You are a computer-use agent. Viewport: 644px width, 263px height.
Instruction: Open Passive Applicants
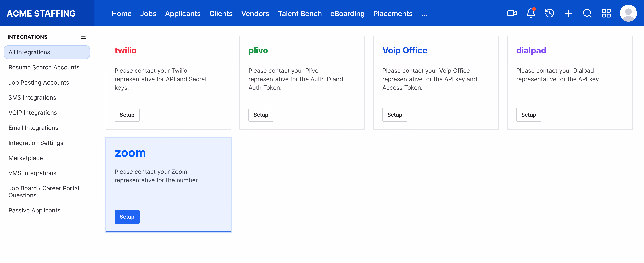(34, 210)
